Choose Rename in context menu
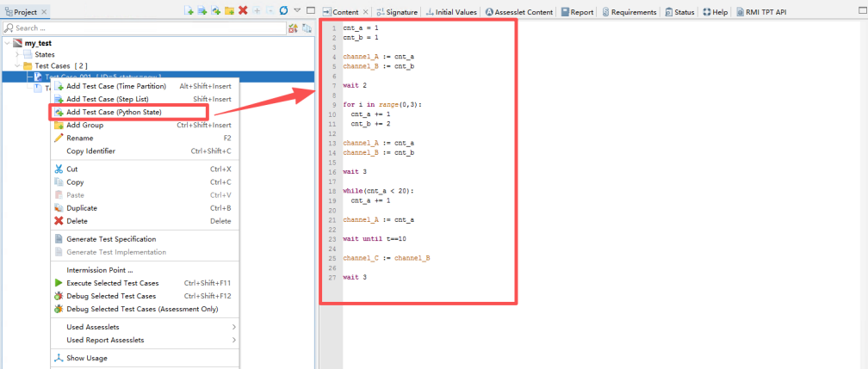This screenshot has height=369, width=868. pyautogui.click(x=145, y=138)
